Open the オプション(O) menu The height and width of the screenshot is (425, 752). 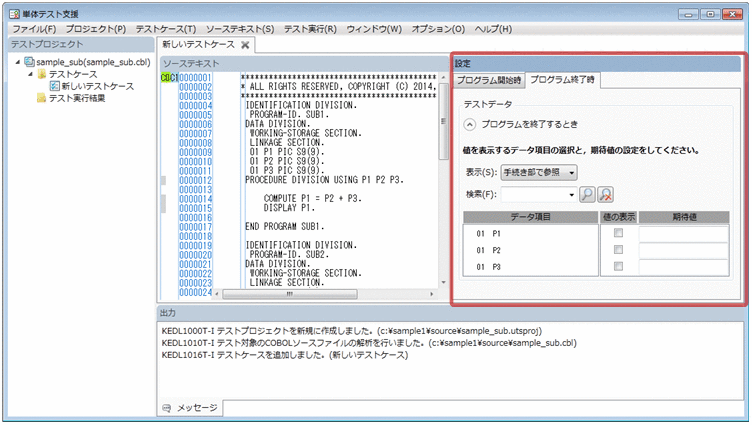(438, 29)
